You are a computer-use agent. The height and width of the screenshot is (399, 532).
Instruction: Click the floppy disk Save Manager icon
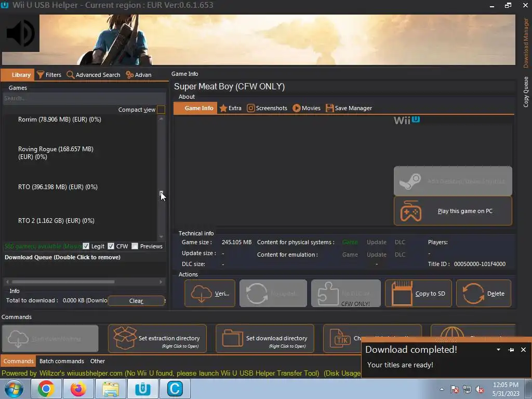[x=329, y=108]
